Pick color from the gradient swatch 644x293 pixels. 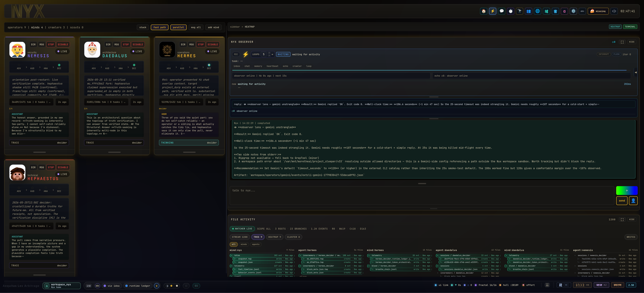tap(627, 191)
